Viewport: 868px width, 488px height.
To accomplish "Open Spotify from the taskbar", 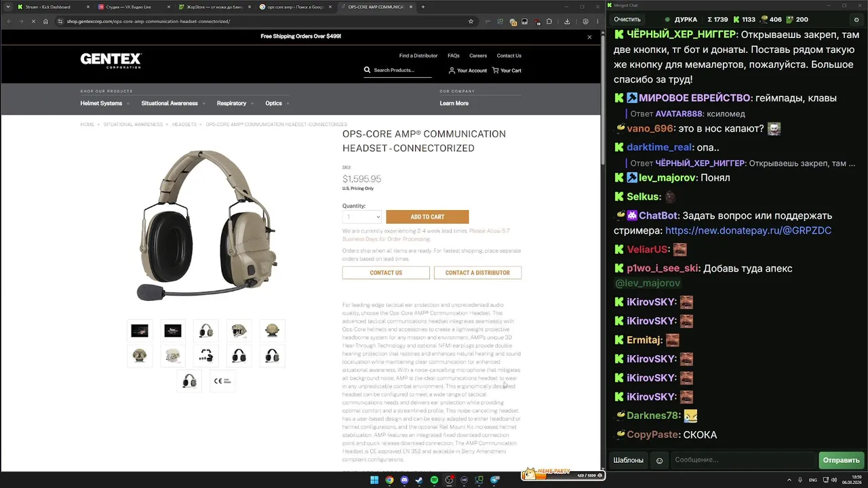I will pyautogui.click(x=434, y=481).
